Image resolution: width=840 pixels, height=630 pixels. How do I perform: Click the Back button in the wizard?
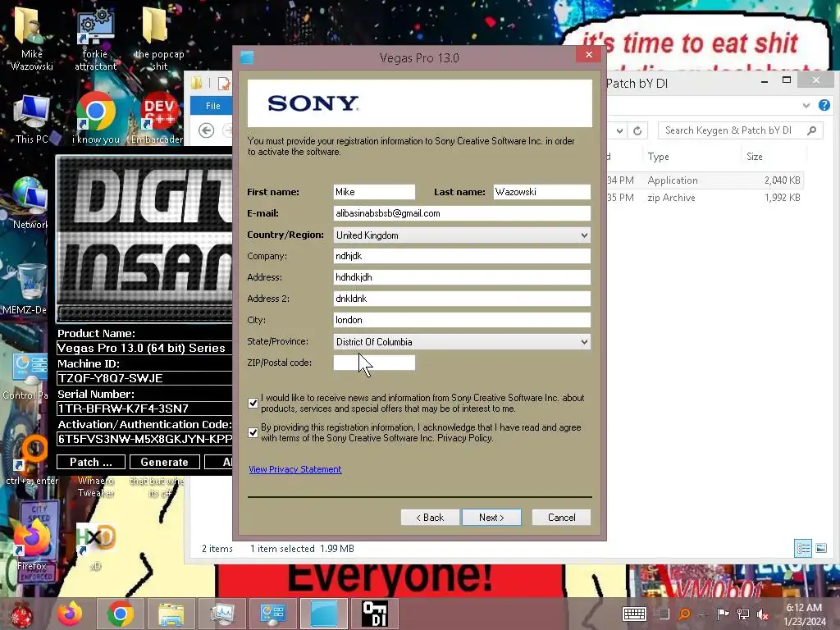pos(430,518)
